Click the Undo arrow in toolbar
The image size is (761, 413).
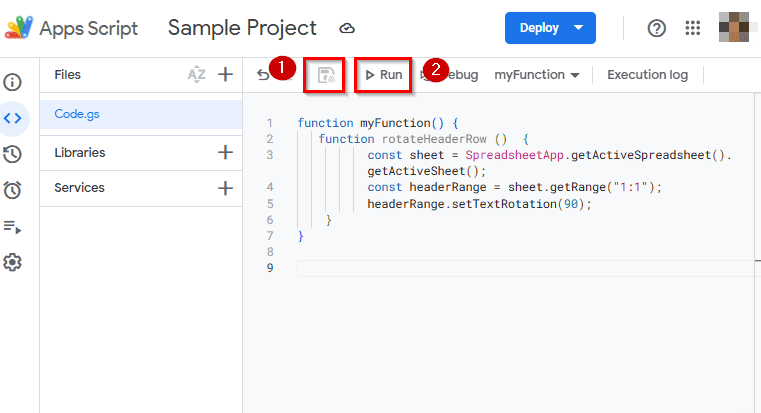coord(263,75)
